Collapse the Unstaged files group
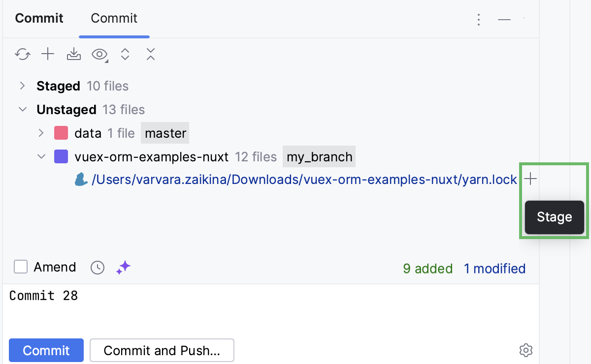The width and height of the screenshot is (591, 364). click(x=22, y=109)
